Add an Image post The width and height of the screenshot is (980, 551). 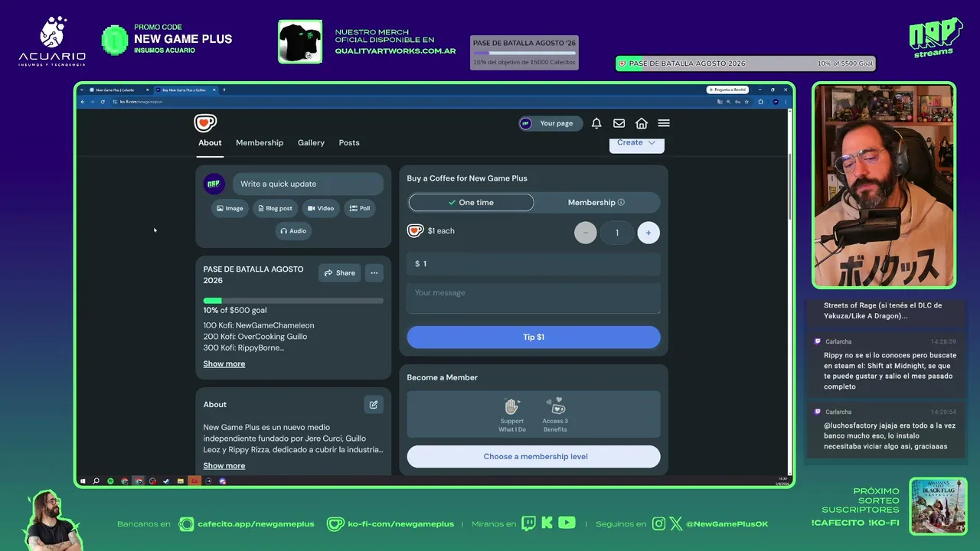tap(230, 208)
